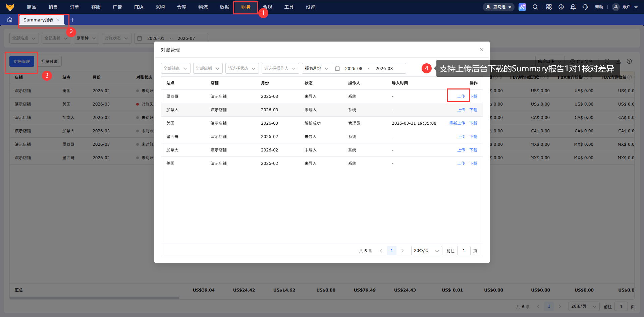Open the 仓库 menu
The width and height of the screenshot is (644, 317).
tap(181, 7)
